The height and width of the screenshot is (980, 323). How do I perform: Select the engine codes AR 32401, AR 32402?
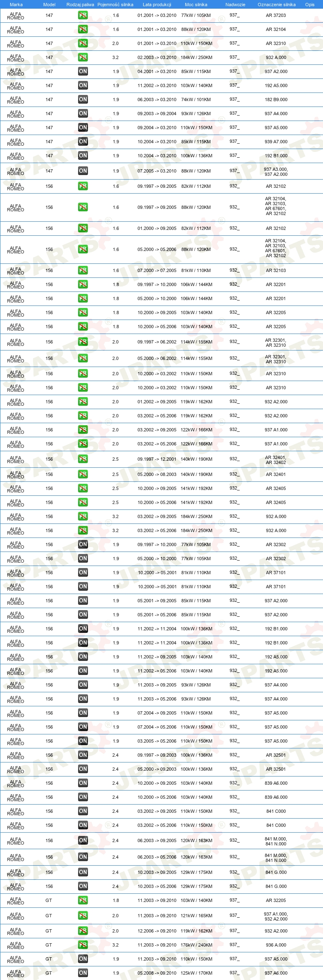275,460
